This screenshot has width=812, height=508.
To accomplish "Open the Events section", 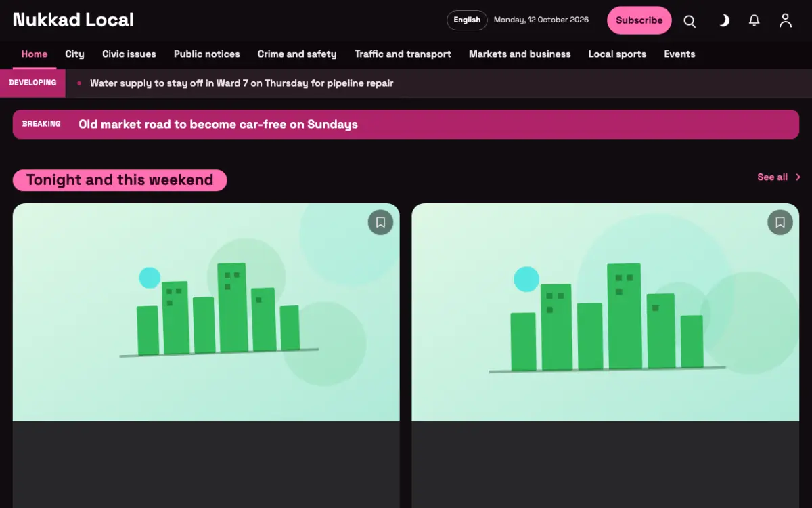I will pos(679,54).
